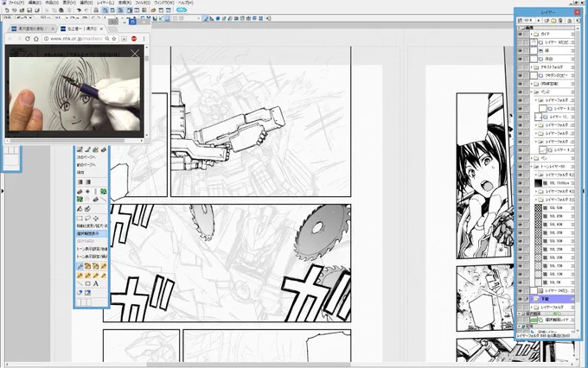Click the 保存 button in tool palette
This screenshot has width=588, height=368.
coord(81,173)
